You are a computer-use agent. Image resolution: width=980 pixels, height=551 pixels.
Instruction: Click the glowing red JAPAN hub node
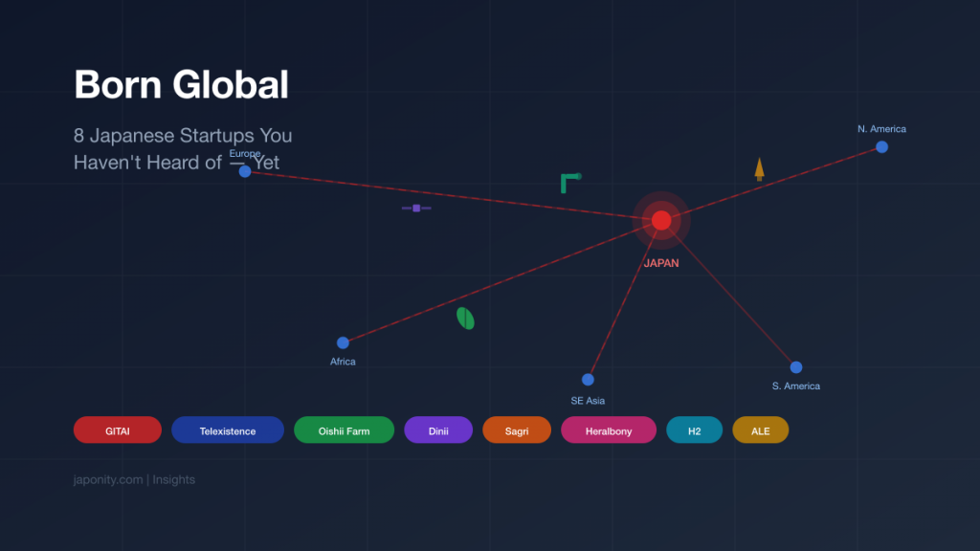point(660,220)
